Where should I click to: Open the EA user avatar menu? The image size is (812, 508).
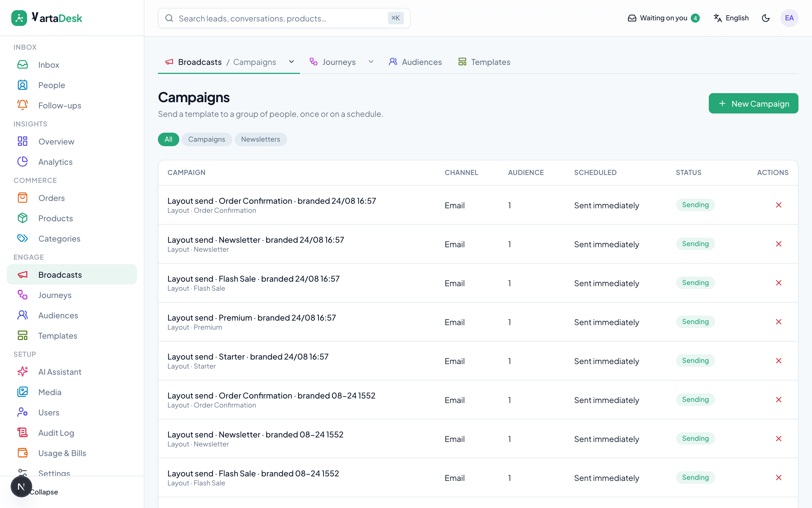point(789,18)
